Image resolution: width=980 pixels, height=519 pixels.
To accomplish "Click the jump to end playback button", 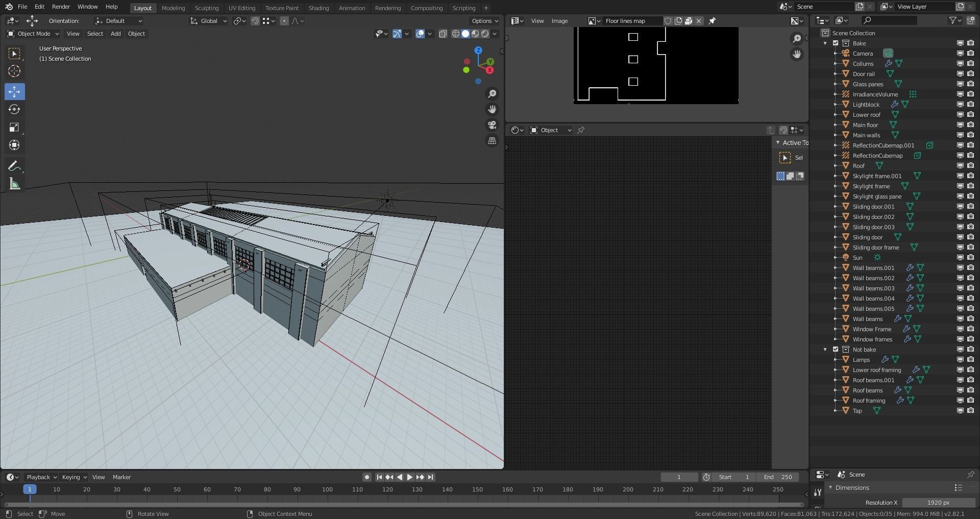I will [431, 477].
